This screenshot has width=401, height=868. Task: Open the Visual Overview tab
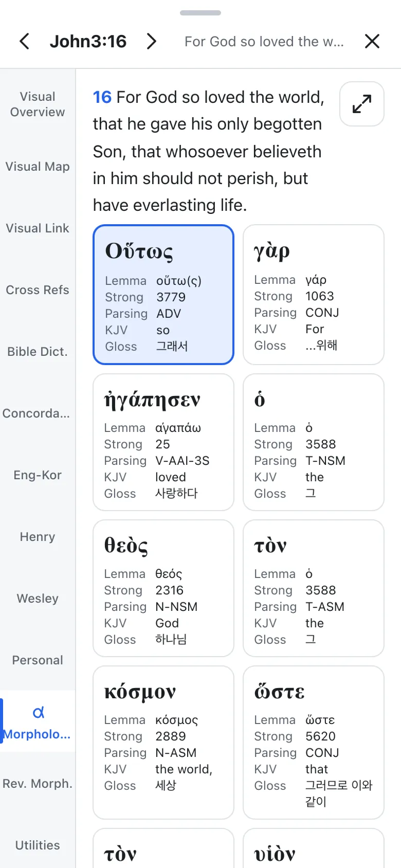pos(38,104)
